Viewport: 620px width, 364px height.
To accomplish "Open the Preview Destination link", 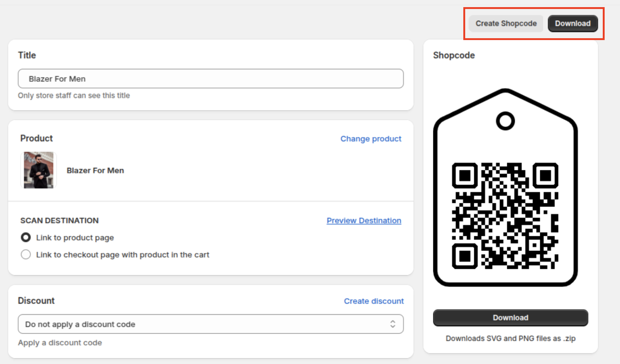I will coord(364,221).
